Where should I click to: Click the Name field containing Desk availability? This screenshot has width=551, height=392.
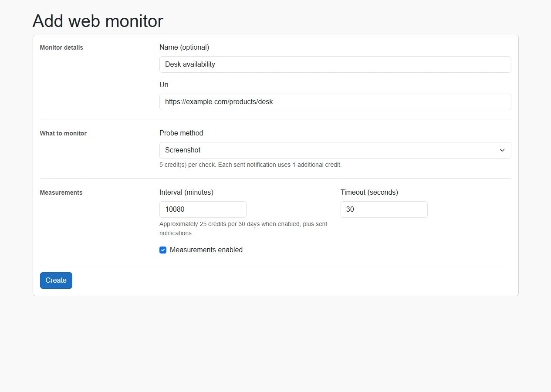click(x=335, y=64)
